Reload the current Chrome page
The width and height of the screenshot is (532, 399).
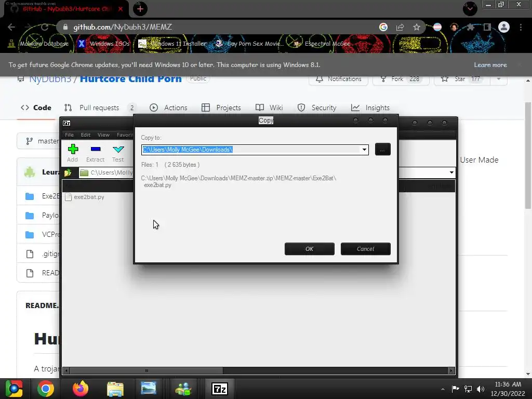coord(45,27)
